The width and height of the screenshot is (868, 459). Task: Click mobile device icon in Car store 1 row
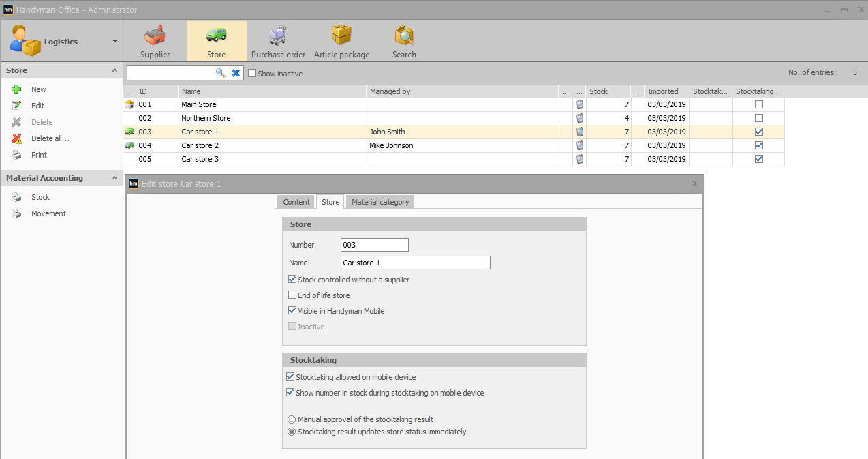[580, 132]
